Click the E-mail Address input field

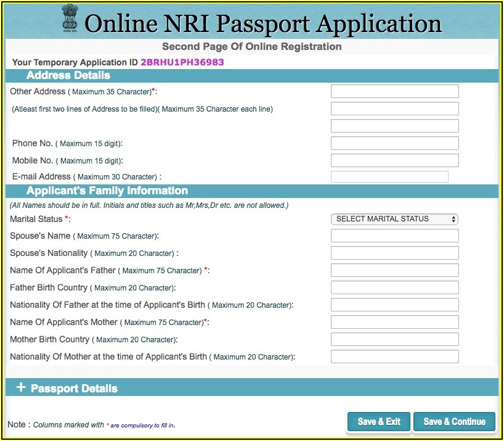coord(389,177)
